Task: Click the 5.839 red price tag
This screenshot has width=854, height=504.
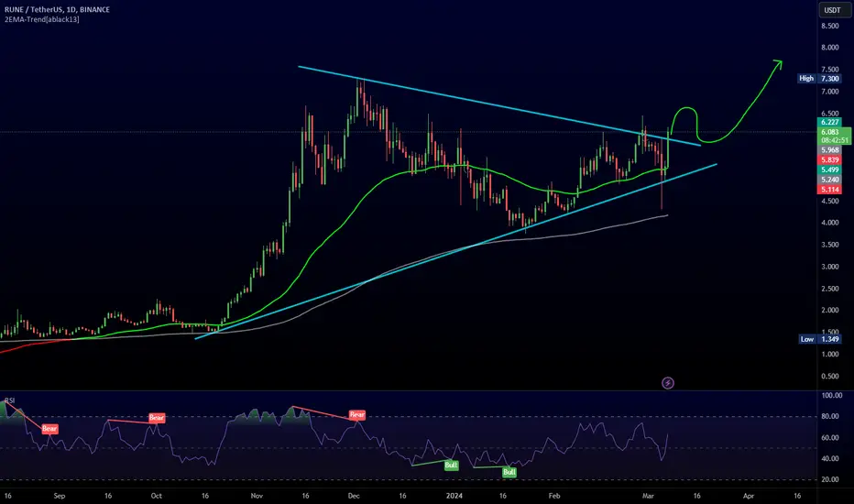Action: point(830,159)
